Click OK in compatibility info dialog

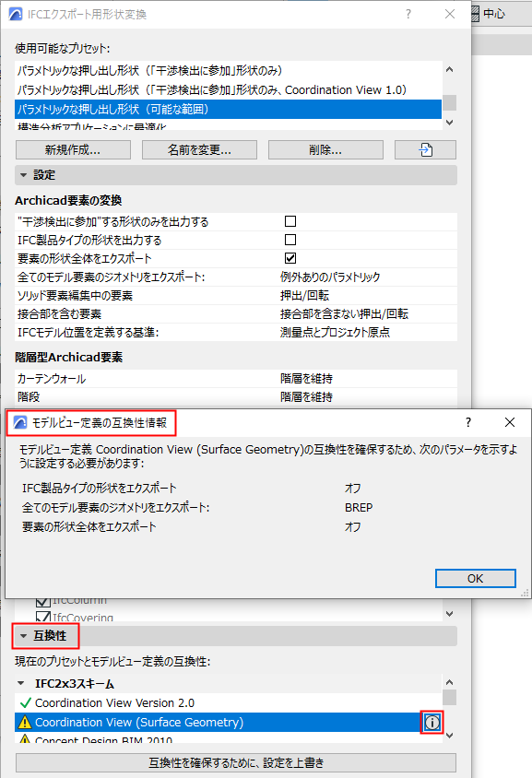point(476,579)
